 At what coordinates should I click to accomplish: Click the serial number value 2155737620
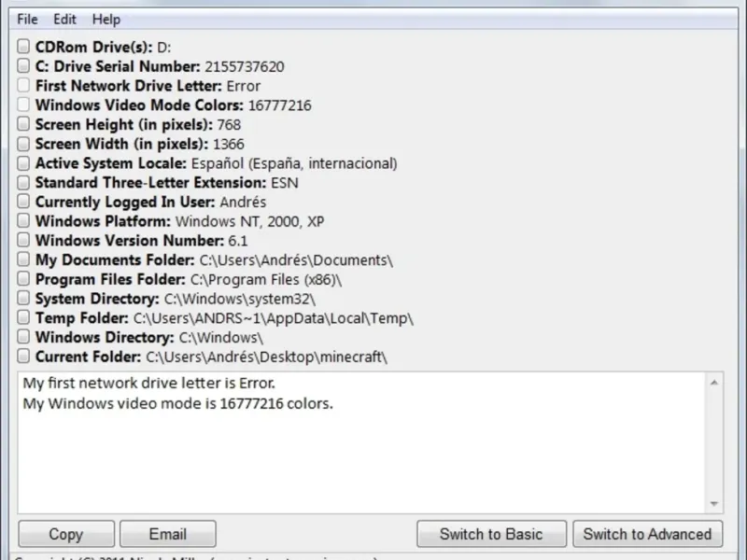coord(245,66)
